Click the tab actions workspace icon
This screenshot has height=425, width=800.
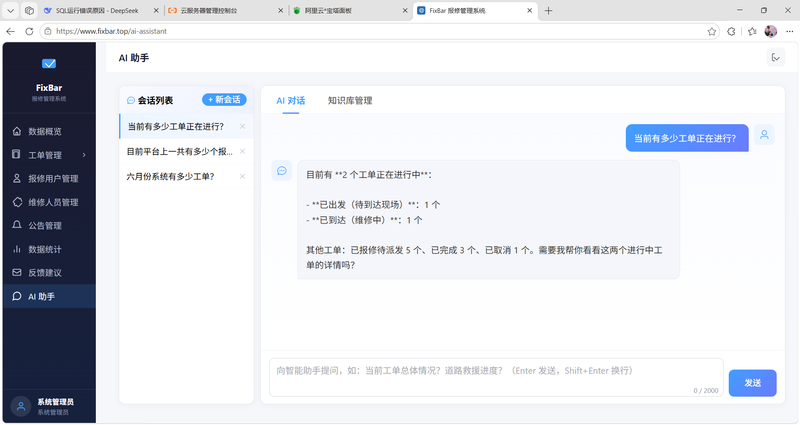pos(29,11)
